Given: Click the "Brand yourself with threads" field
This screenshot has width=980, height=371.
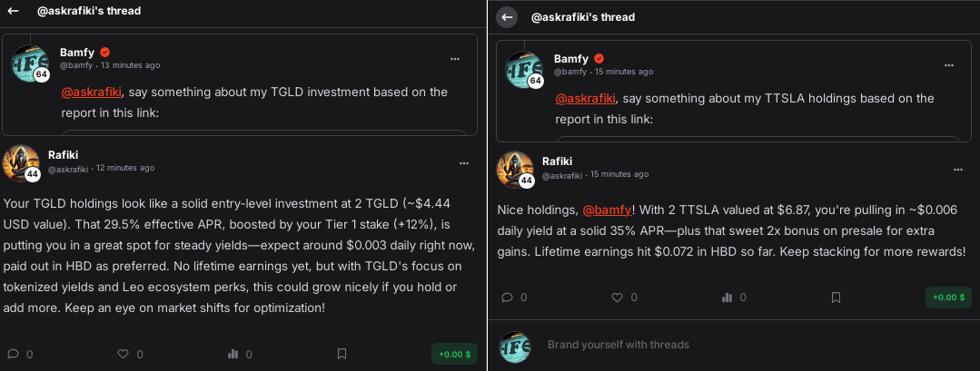Looking at the screenshot, I should (x=618, y=345).
